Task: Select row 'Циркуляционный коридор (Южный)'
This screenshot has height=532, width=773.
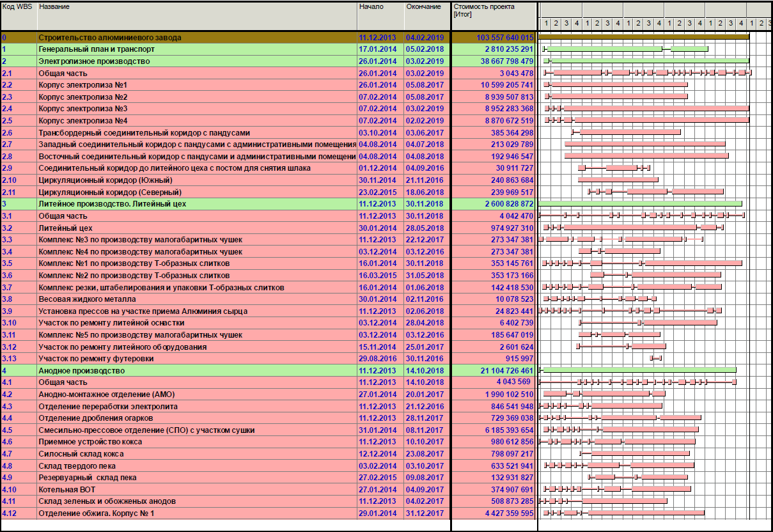Action: (268, 180)
